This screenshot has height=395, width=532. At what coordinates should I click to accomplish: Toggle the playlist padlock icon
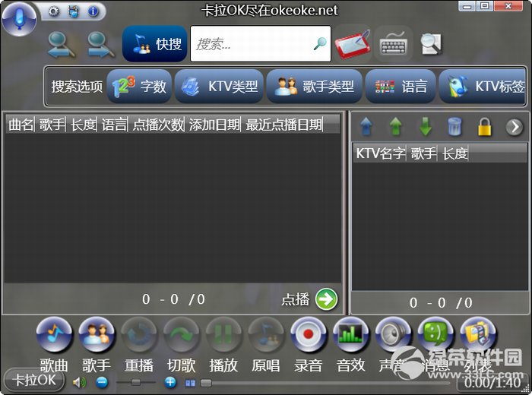[x=485, y=126]
